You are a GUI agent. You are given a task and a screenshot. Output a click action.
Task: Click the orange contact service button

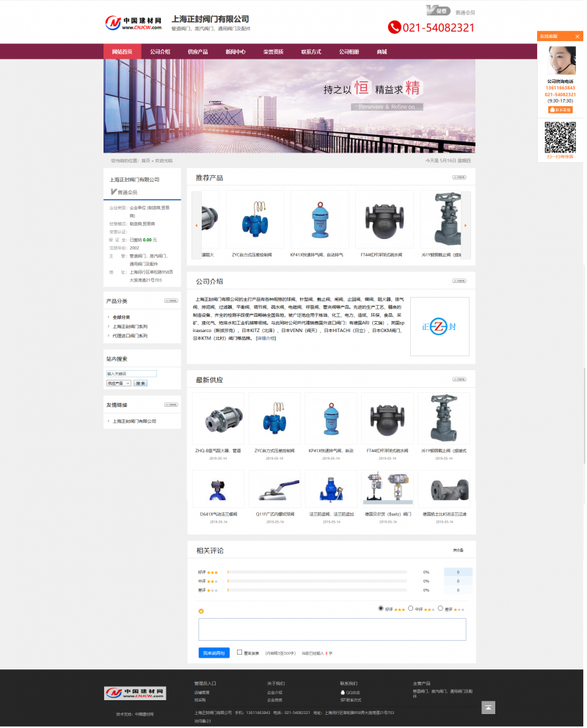[561, 110]
